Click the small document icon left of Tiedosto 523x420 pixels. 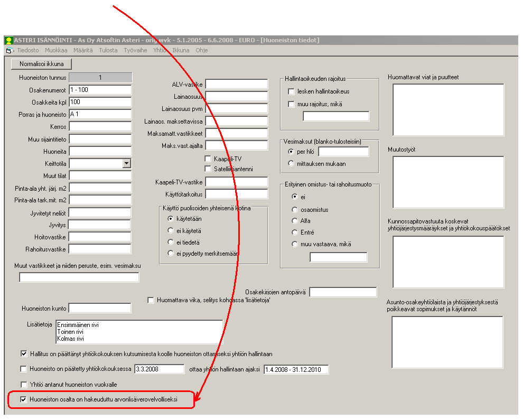(9, 51)
